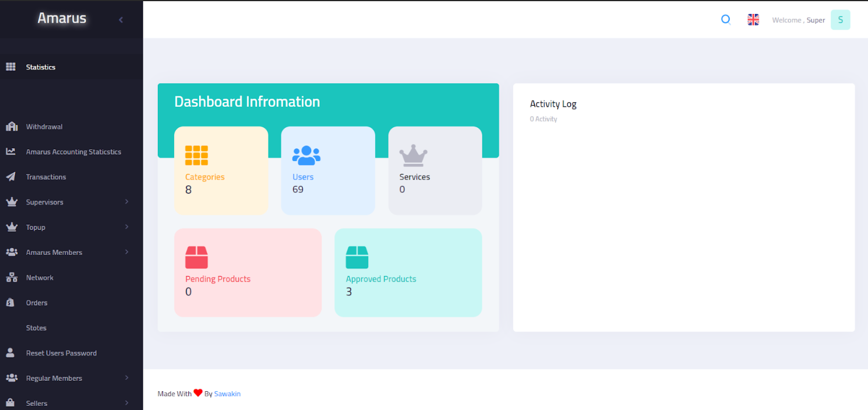This screenshot has height=410, width=868.
Task: Click the grey Services crown icon
Action: pyautogui.click(x=413, y=156)
